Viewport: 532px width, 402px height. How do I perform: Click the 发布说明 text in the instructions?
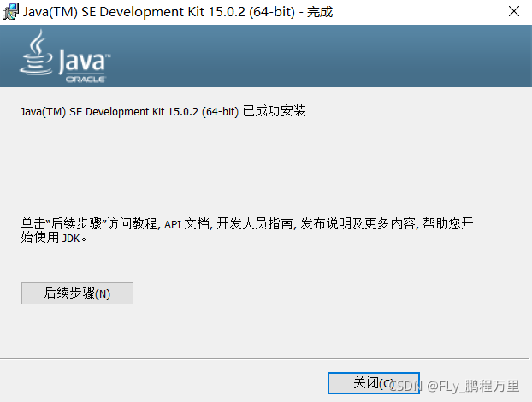click(x=326, y=224)
